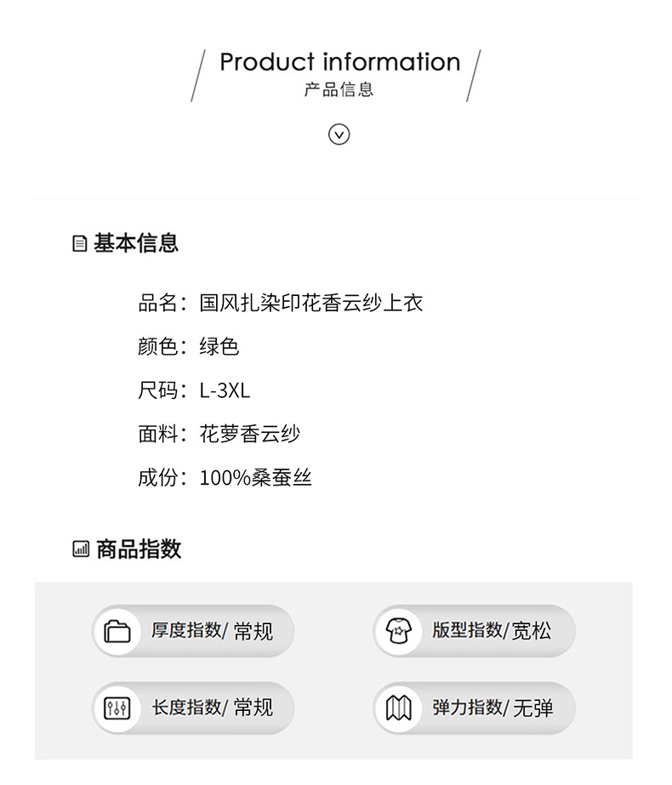672x785 pixels.
Task: Click the T-shirt icon for 版型指数
Action: 398,631
